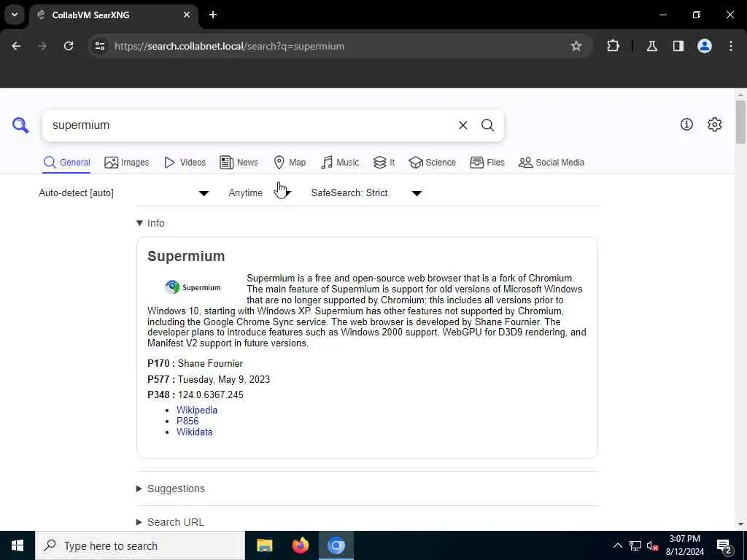Viewport: 747px width, 560px height.
Task: Clear the search query with X icon
Action: pos(462,125)
